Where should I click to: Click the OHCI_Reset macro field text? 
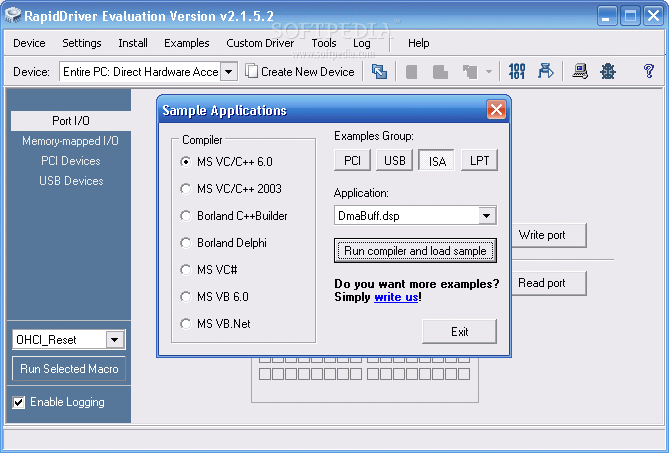coord(47,340)
